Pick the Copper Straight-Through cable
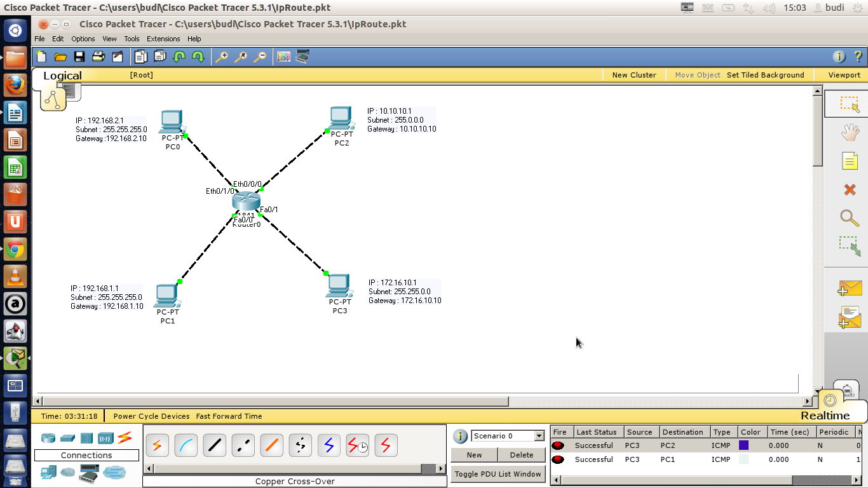This screenshot has height=488, width=868. (x=215, y=446)
